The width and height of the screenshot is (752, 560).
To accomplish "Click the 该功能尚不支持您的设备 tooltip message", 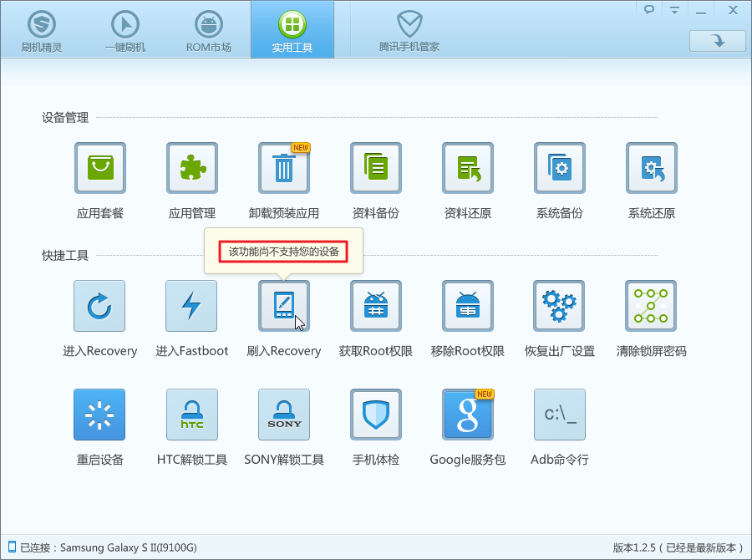I will [284, 252].
